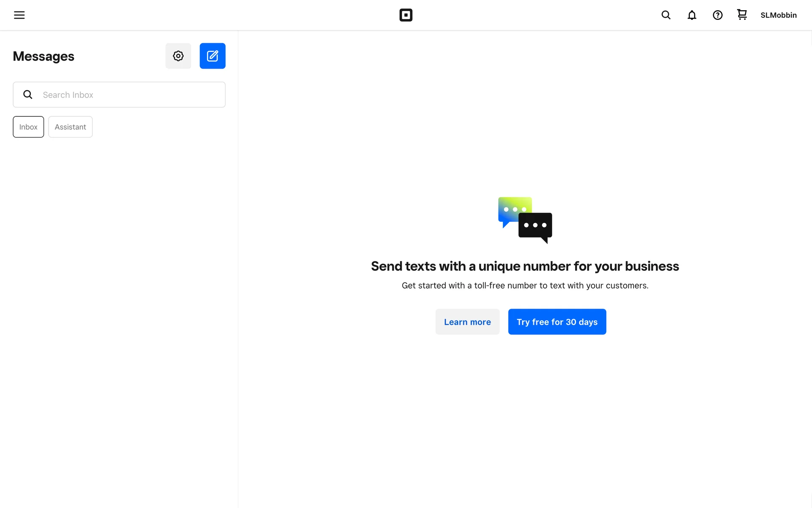Viewport: 812px width, 508px height.
Task: Open Messages settings gear
Action: [x=178, y=56]
